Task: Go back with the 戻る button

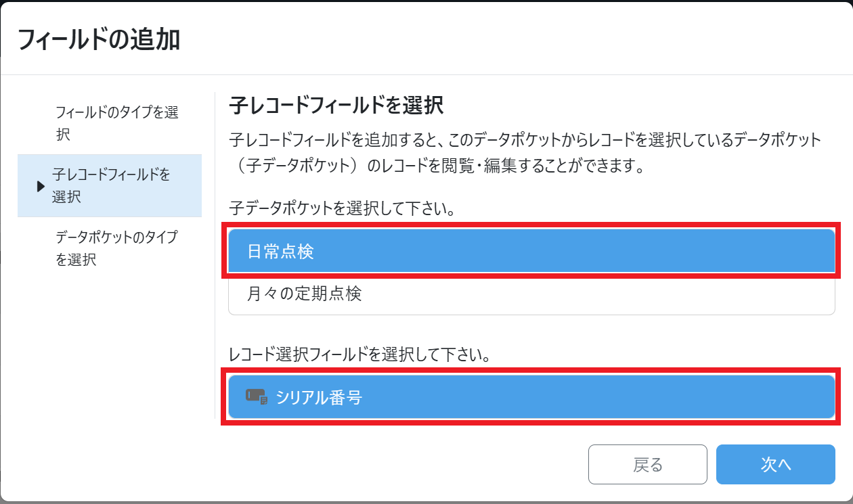Action: click(x=647, y=464)
